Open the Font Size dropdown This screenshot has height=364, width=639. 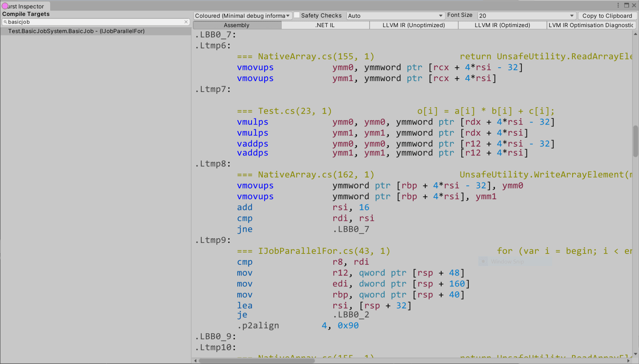pos(526,16)
